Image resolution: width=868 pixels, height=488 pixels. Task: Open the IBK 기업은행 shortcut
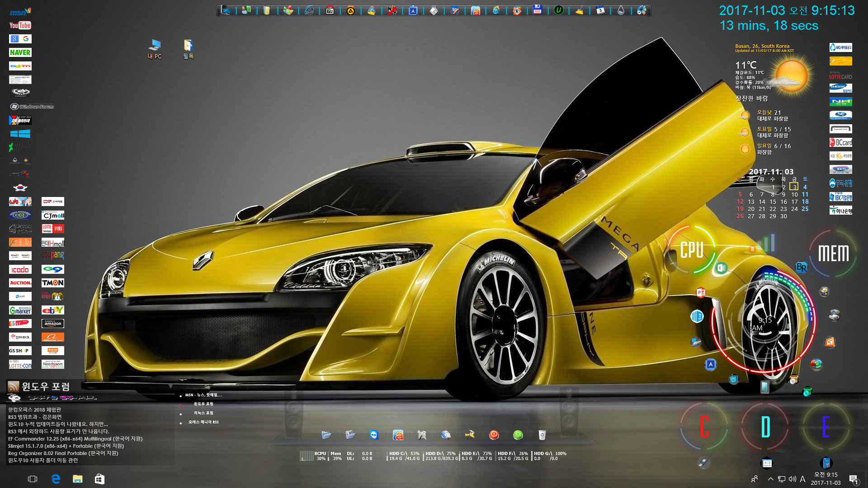(841, 197)
